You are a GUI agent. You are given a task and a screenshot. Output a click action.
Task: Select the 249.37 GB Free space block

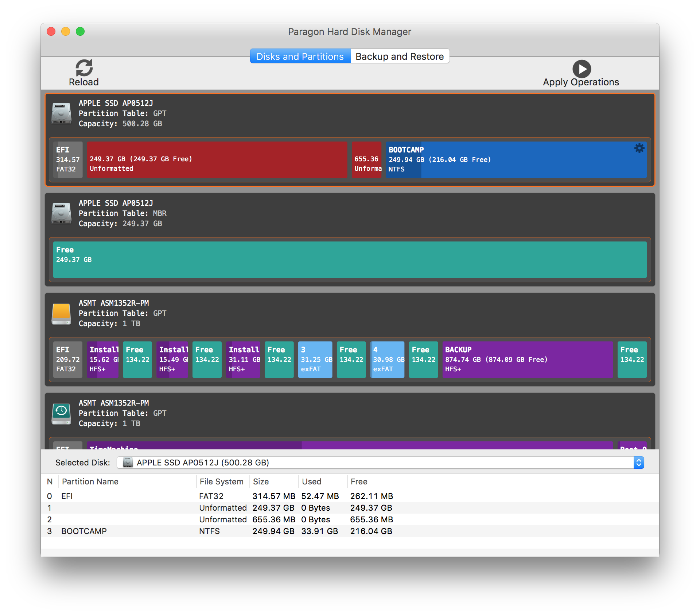350,259
